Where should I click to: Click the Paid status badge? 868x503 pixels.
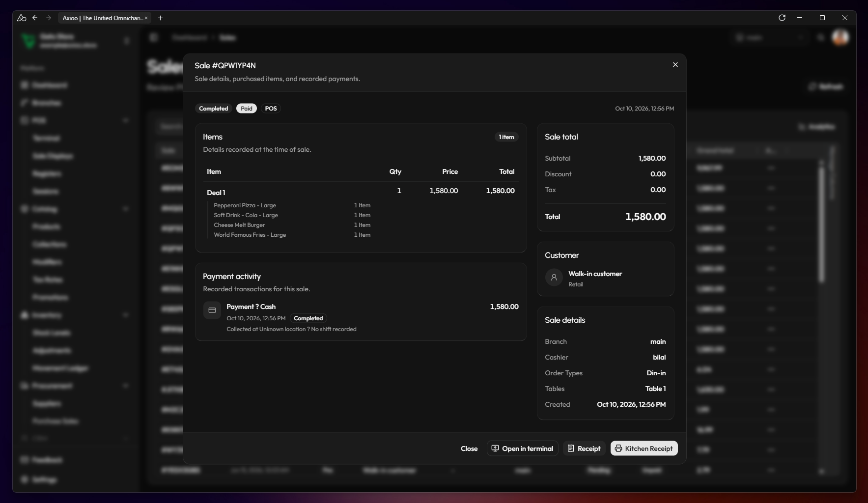[247, 109]
